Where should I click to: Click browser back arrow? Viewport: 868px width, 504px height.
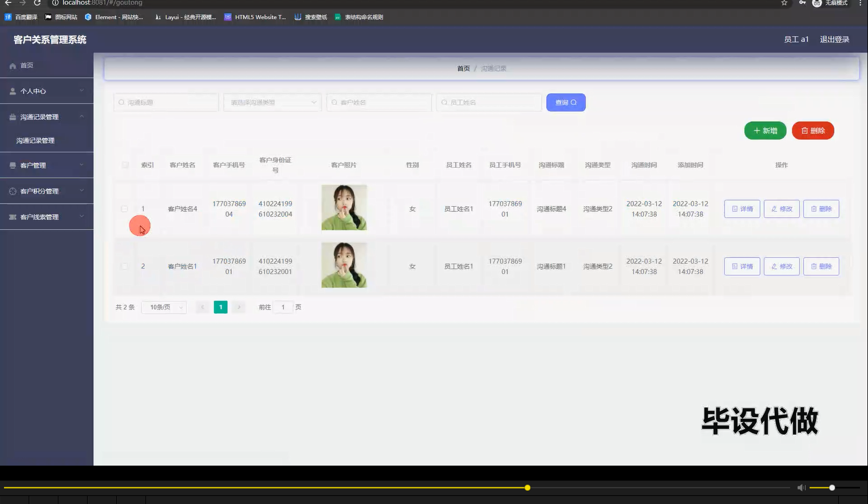point(8,3)
